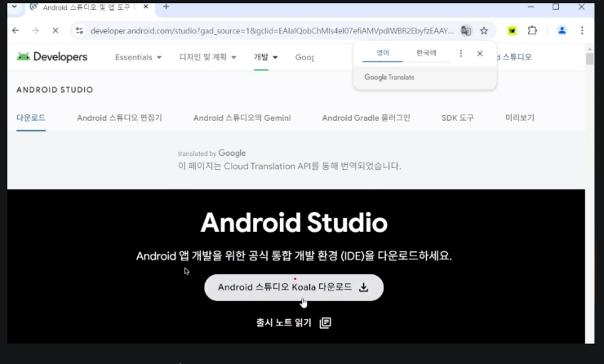Bookmark this page with the star icon

point(484,30)
